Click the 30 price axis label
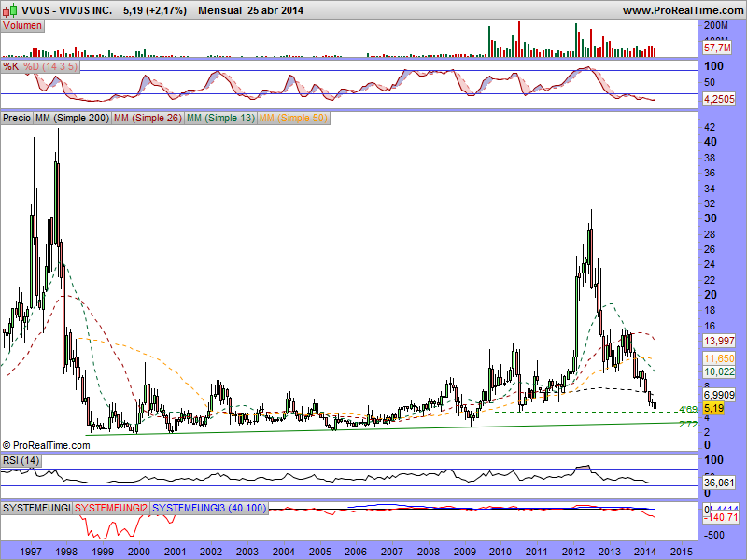Image resolution: width=747 pixels, height=560 pixels. (x=710, y=218)
